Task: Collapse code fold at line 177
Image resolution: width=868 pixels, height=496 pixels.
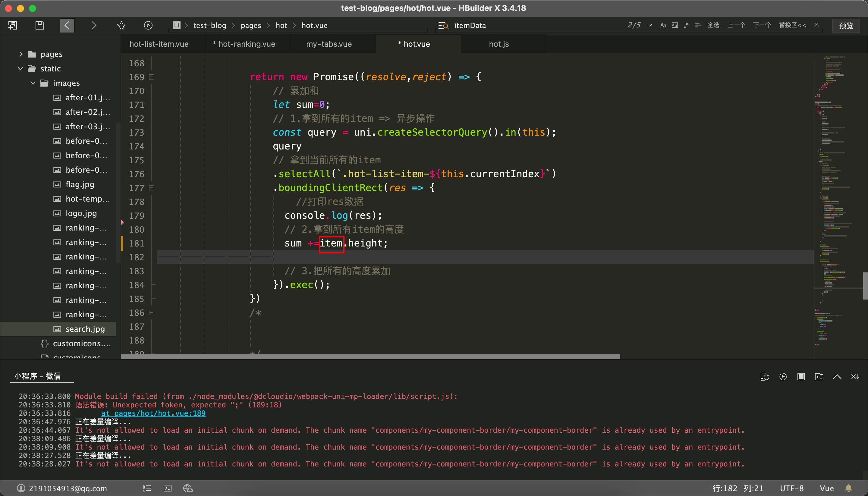Action: 152,188
